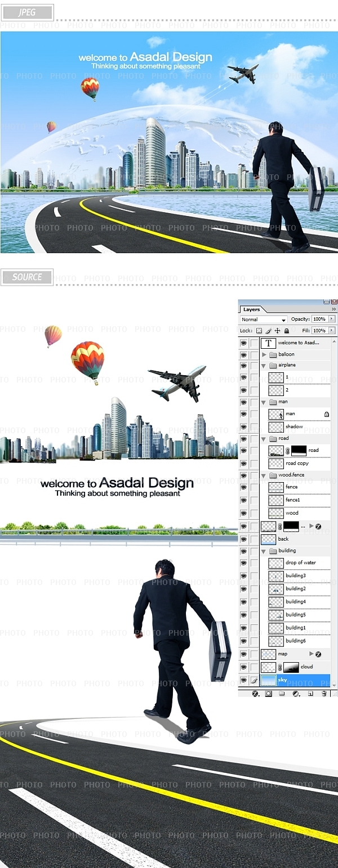
Task: Collapse the airplane group
Action: point(264,365)
